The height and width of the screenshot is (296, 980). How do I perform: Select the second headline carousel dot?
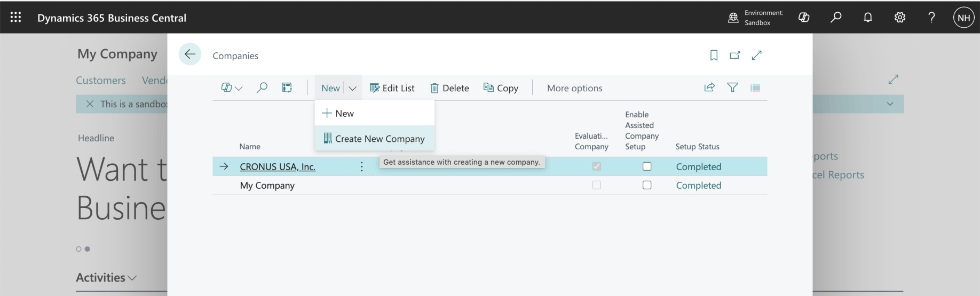point(88,249)
